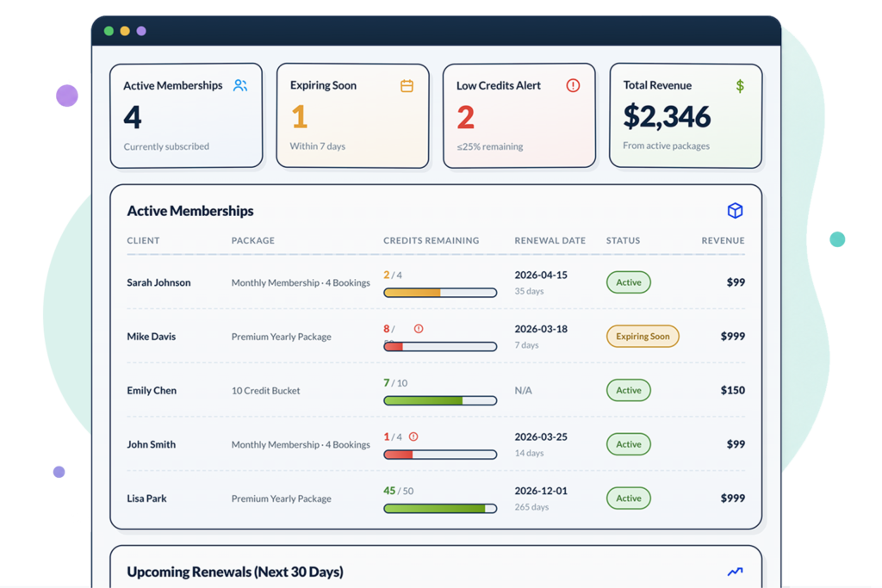
Task: Select the Revenue column header
Action: [723, 240]
